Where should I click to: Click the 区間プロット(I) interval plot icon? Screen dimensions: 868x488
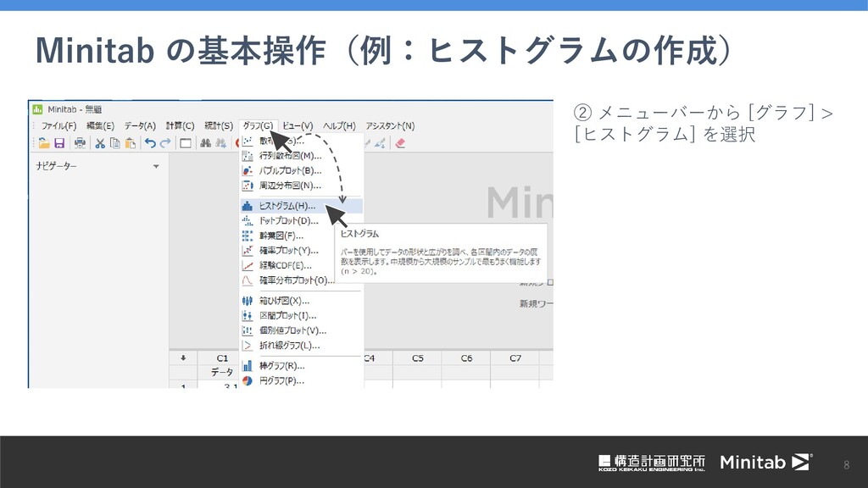(x=248, y=316)
